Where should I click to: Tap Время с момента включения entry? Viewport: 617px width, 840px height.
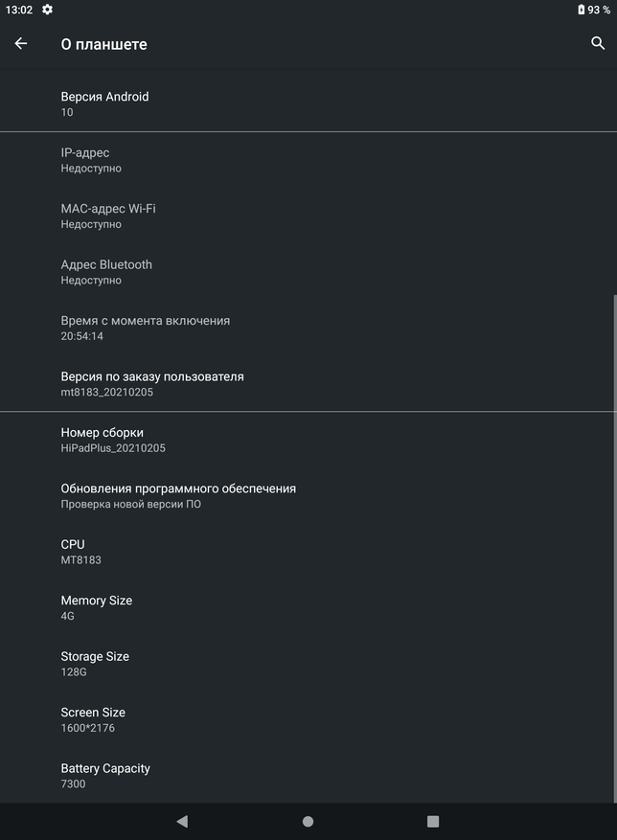(x=308, y=328)
